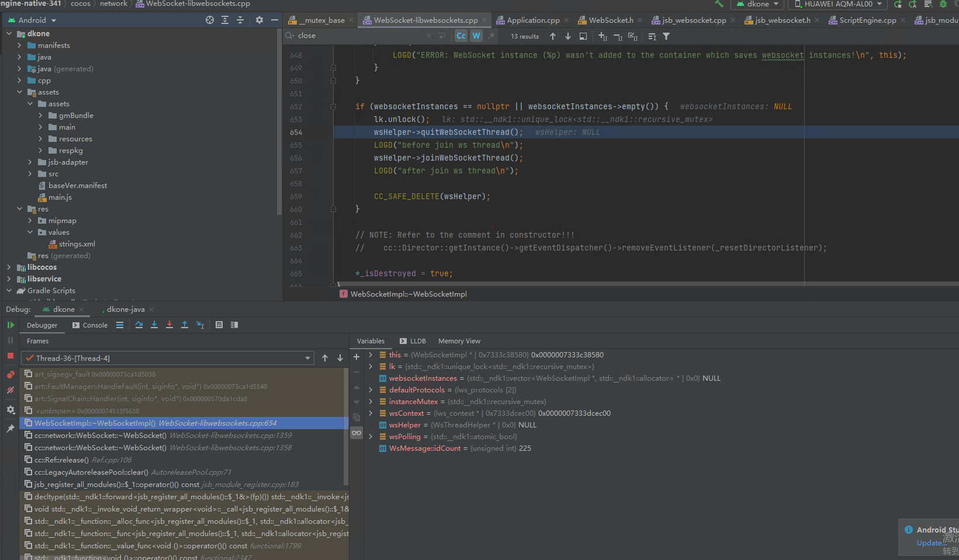Screen dimensions: 959x560
Task: Resume program execution in the debugger
Action: tap(11, 325)
